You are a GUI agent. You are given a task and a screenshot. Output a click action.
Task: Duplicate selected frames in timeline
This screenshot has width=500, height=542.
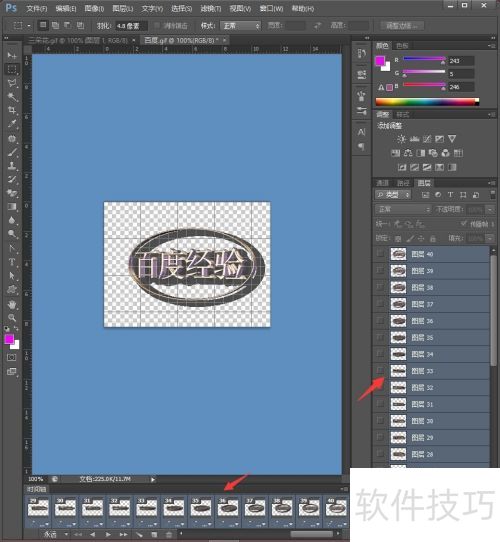coord(154,534)
